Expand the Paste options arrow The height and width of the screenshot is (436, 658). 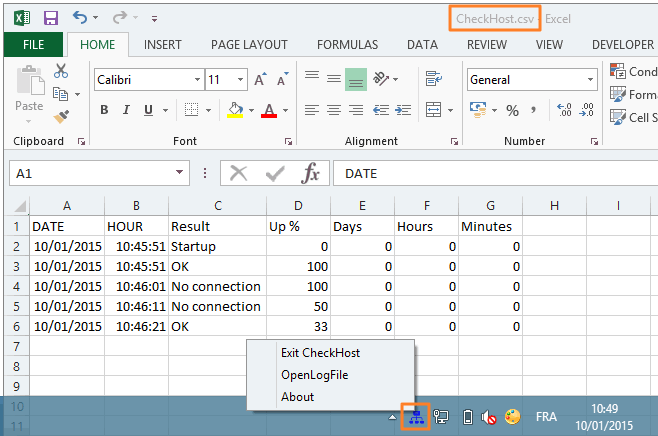28,122
